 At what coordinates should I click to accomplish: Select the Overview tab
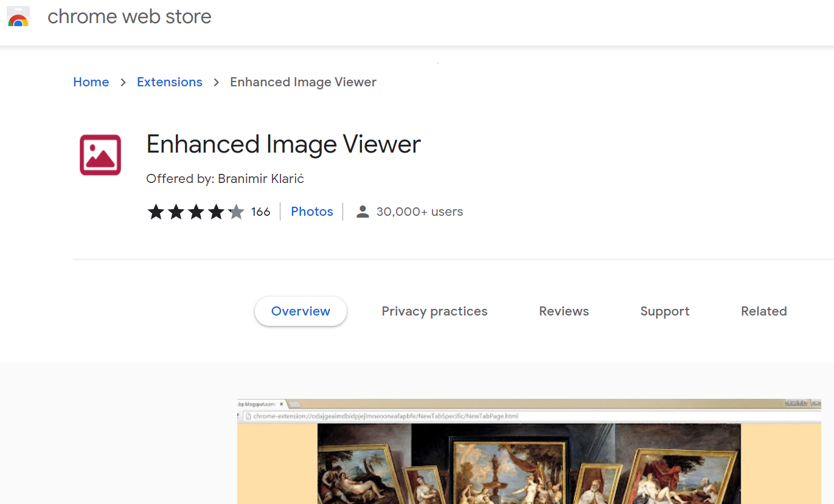pos(301,311)
